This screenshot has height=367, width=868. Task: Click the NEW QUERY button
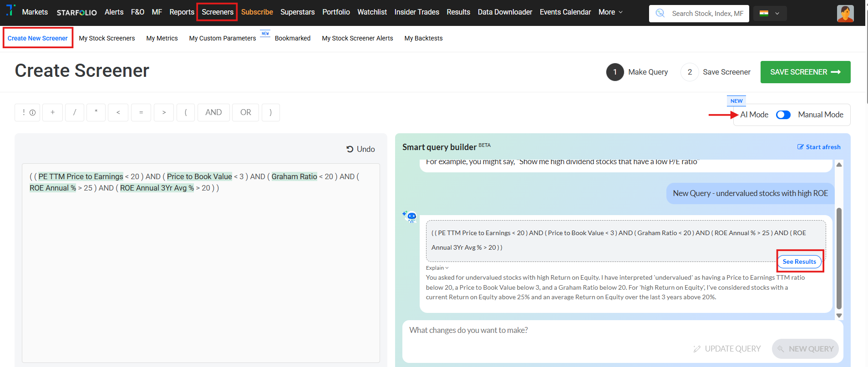805,349
